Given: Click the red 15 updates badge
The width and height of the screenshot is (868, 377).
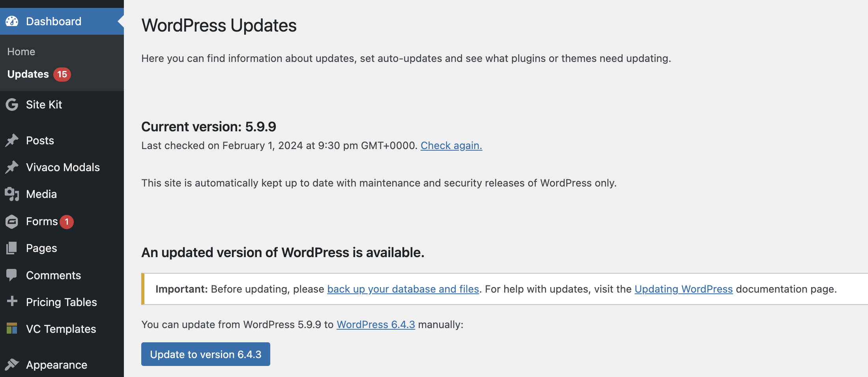Looking at the screenshot, I should [x=62, y=74].
